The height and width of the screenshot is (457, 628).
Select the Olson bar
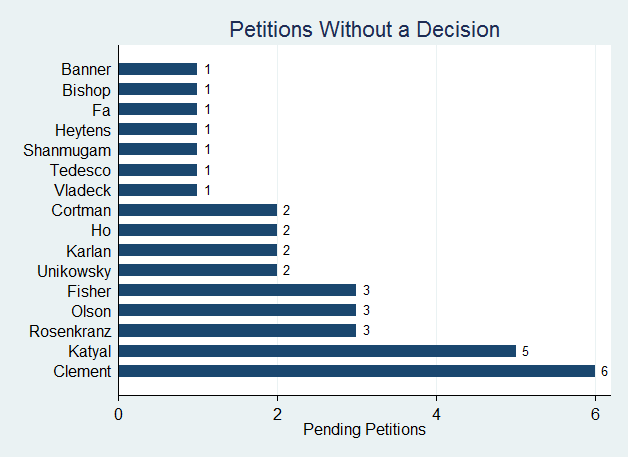click(x=237, y=310)
